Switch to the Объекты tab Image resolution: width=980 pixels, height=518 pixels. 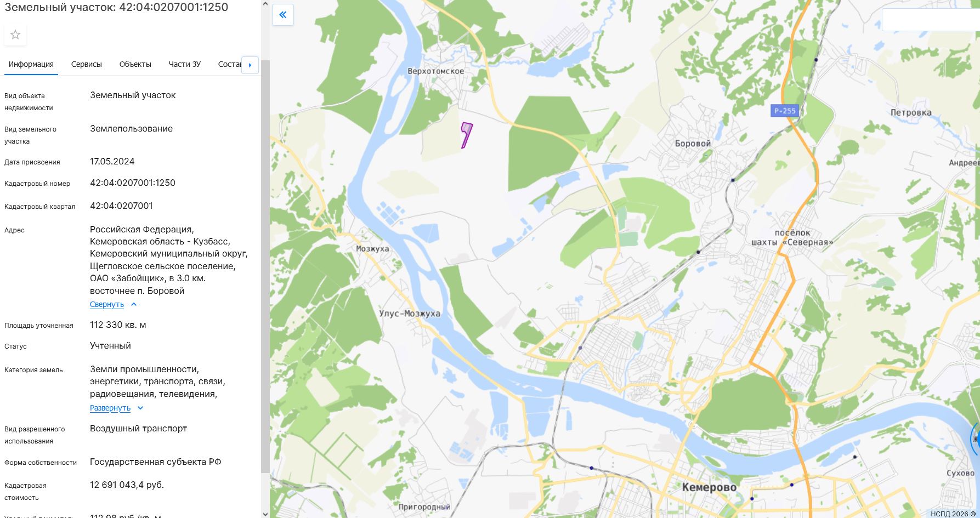coord(135,64)
